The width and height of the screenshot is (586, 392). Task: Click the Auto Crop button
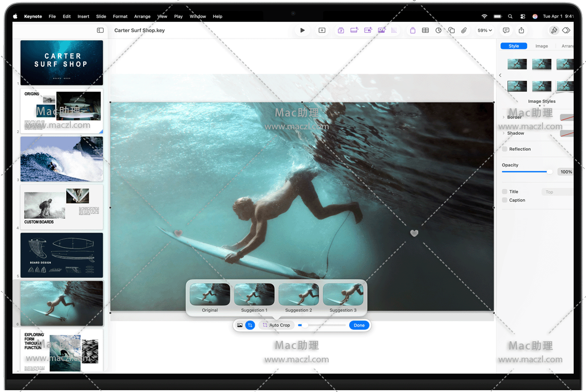tap(276, 325)
